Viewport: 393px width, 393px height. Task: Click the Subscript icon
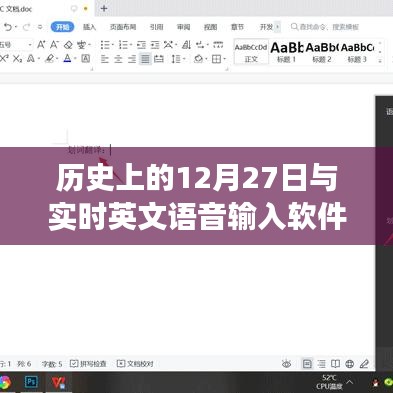click(18, 59)
